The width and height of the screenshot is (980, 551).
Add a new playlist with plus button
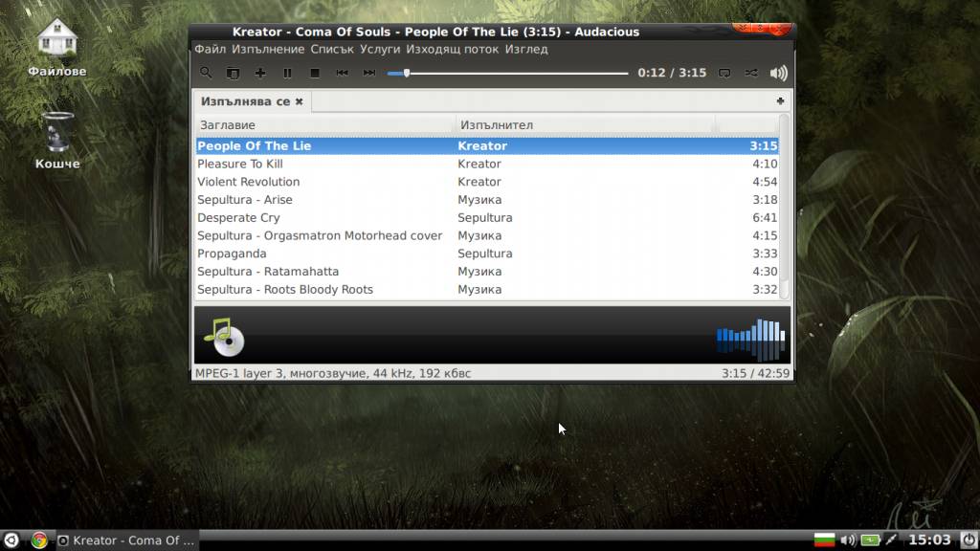coord(780,100)
